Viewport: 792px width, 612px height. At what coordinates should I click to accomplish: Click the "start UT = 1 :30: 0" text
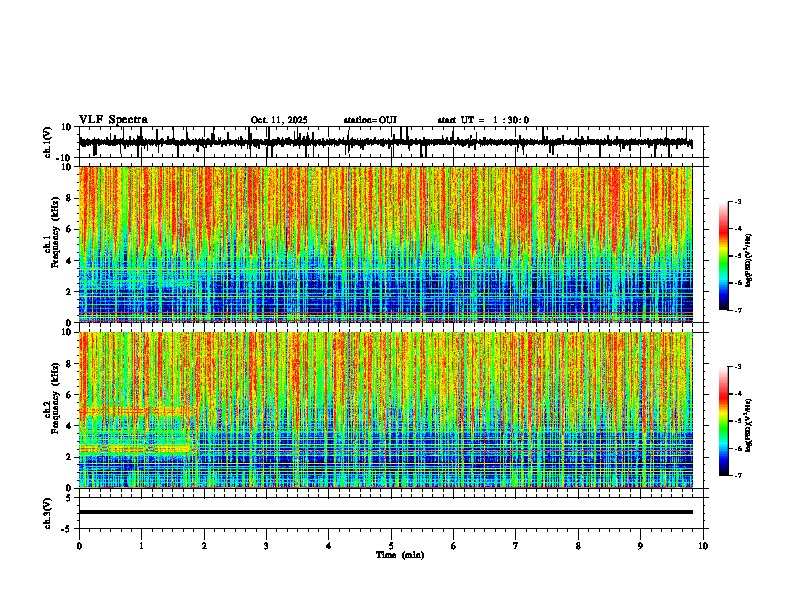pyautogui.click(x=483, y=120)
